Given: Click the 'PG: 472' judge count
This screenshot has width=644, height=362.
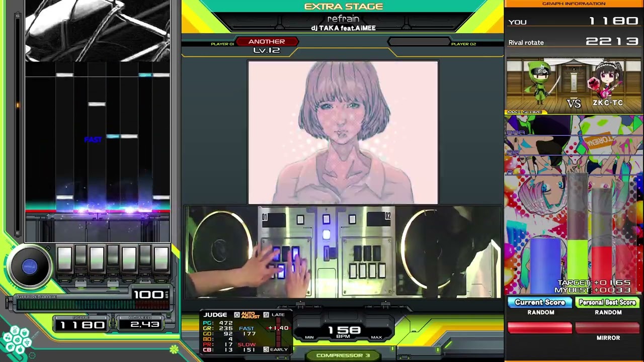Looking at the screenshot, I should (218, 323).
